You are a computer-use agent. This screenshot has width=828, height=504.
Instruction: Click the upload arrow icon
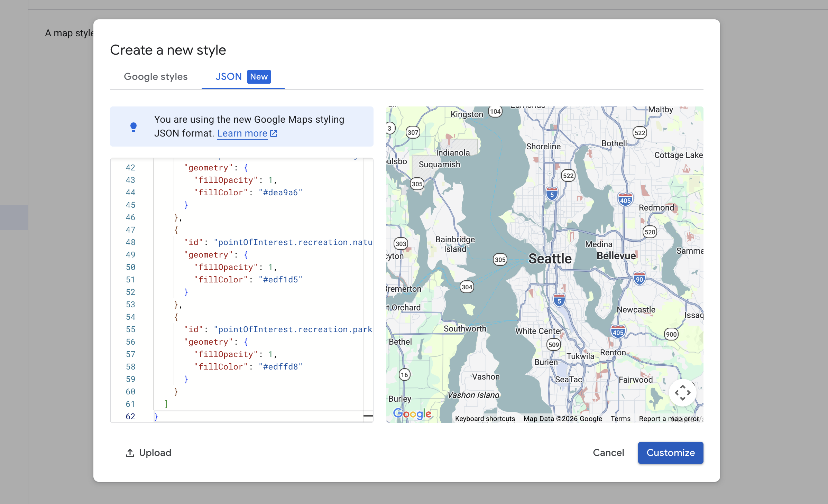pos(130,453)
